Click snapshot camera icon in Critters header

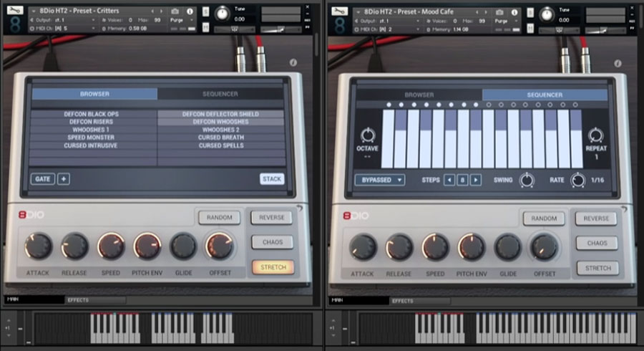pos(175,11)
